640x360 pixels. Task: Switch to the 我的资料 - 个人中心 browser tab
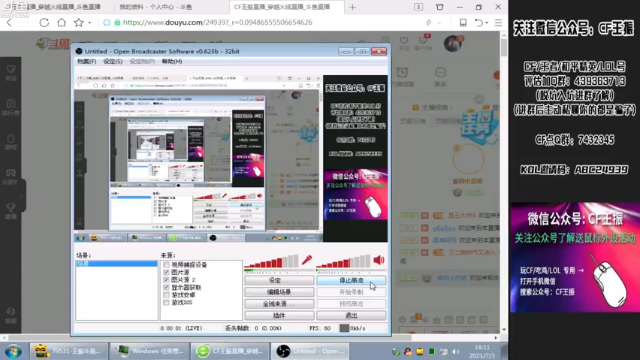(155, 7)
